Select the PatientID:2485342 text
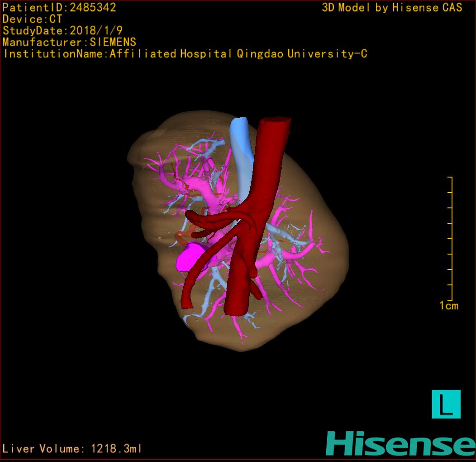Viewport: 476px width, 462px height. pyautogui.click(x=59, y=8)
